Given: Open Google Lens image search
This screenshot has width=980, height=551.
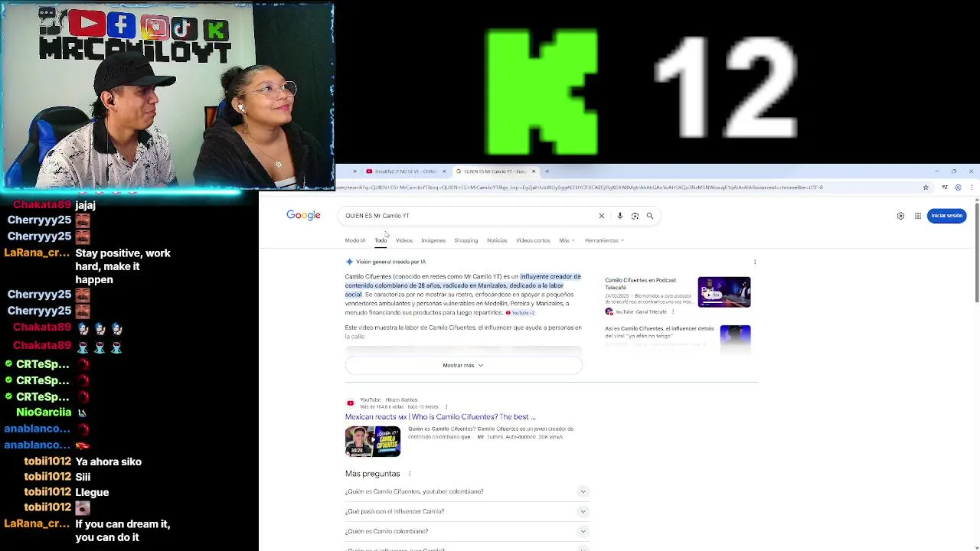Looking at the screenshot, I should 635,216.
